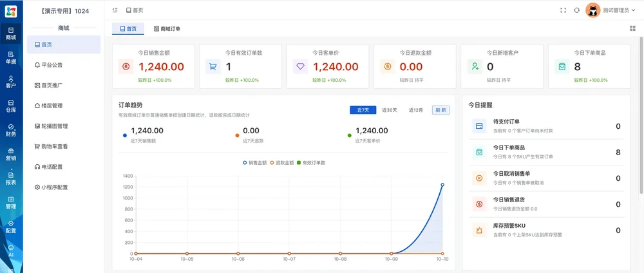Open the 仓库 module in left rail
Viewport: 644px width, 273px height.
[x=11, y=106]
